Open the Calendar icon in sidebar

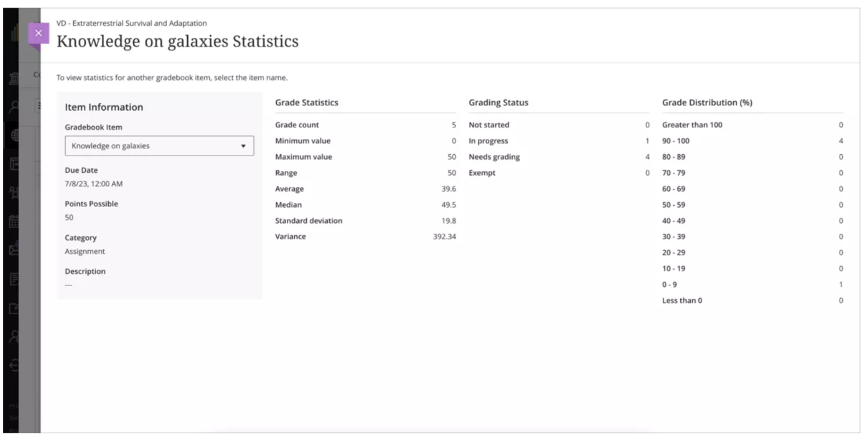14,221
